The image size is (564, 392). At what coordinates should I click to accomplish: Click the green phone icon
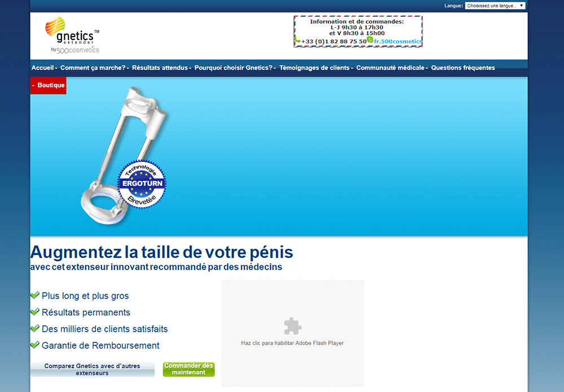(x=297, y=40)
